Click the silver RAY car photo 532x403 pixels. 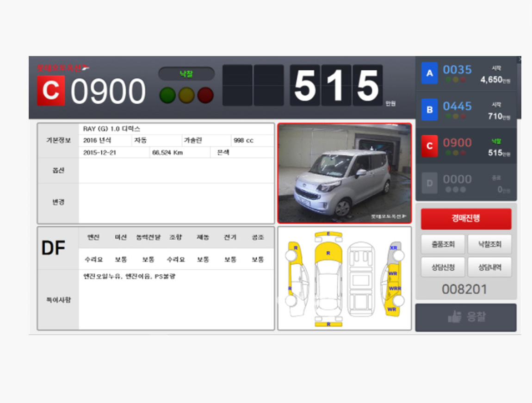coord(344,174)
